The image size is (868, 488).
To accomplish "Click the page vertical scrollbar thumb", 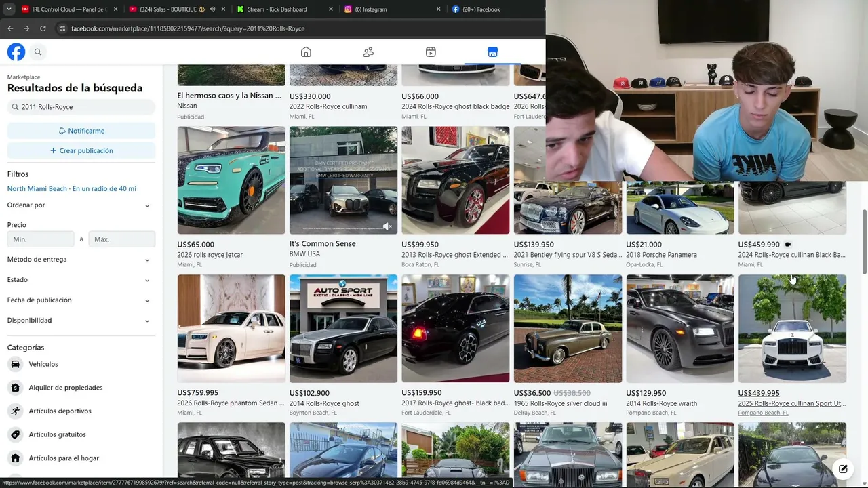I will 864,242.
